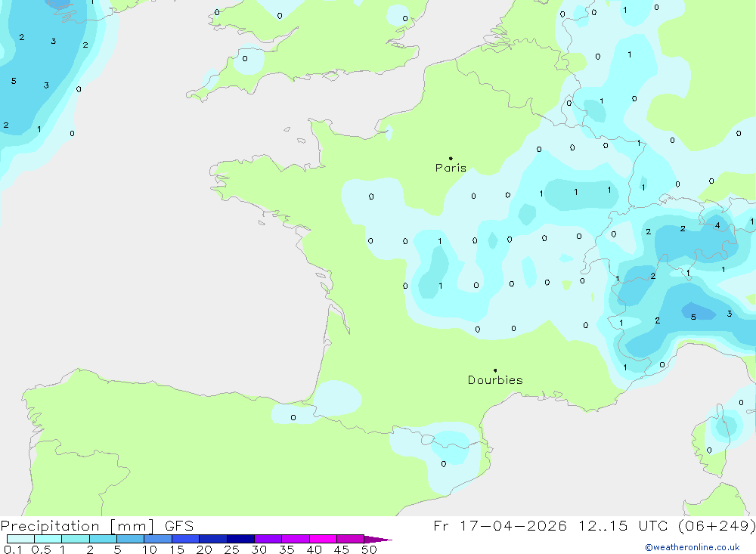Click the (06+249) forecast run label

click(x=717, y=525)
